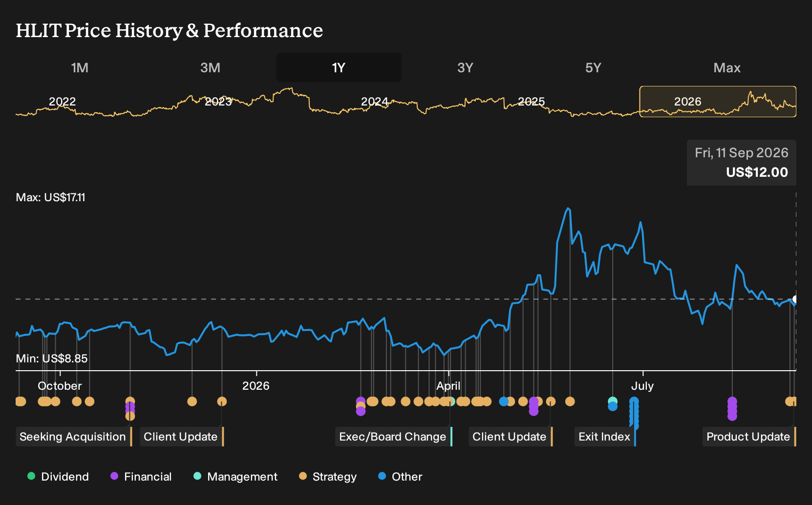This screenshot has height=505, width=812.
Task: Switch to the 5Y range
Action: [x=593, y=67]
